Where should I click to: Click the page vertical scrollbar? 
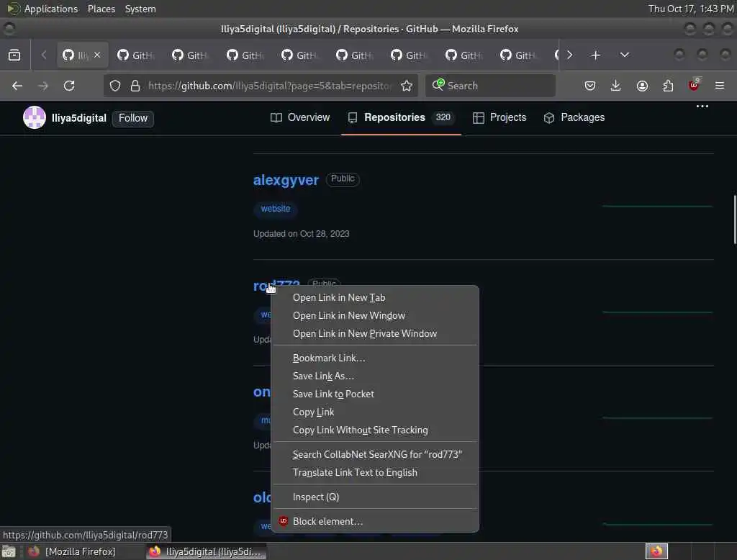734,219
